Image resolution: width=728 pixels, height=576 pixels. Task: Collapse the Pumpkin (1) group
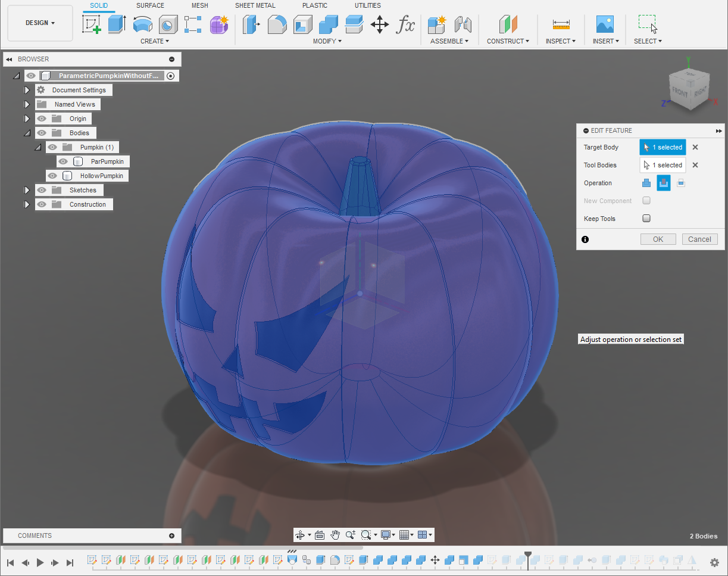click(38, 147)
